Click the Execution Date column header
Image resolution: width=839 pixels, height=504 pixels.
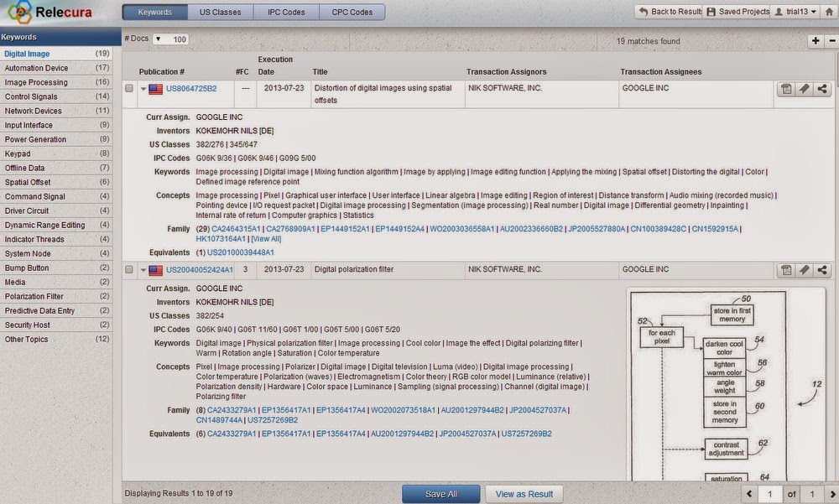275,65
